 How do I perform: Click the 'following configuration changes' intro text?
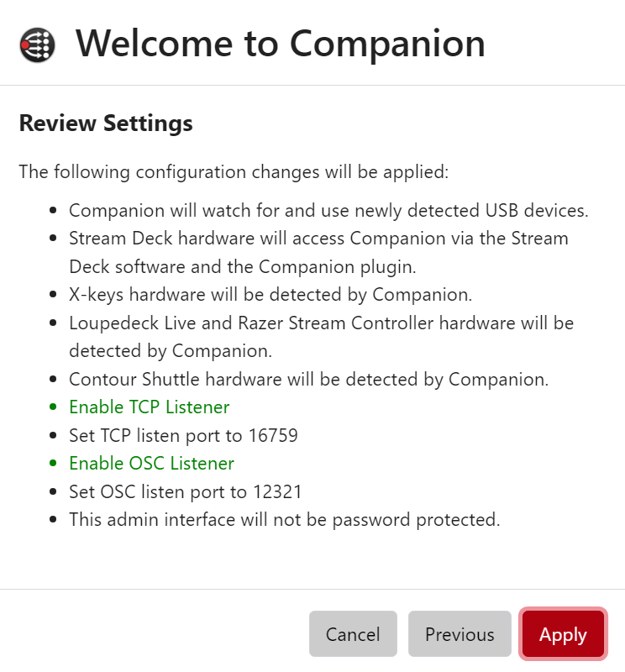click(234, 172)
